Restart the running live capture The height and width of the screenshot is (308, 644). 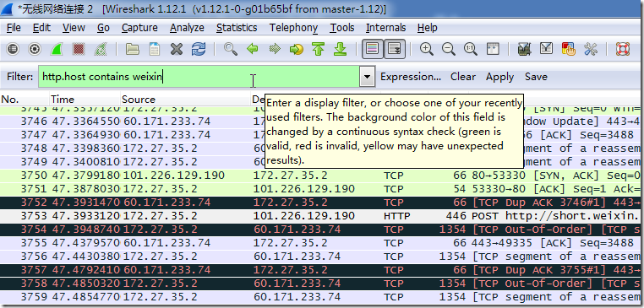101,50
